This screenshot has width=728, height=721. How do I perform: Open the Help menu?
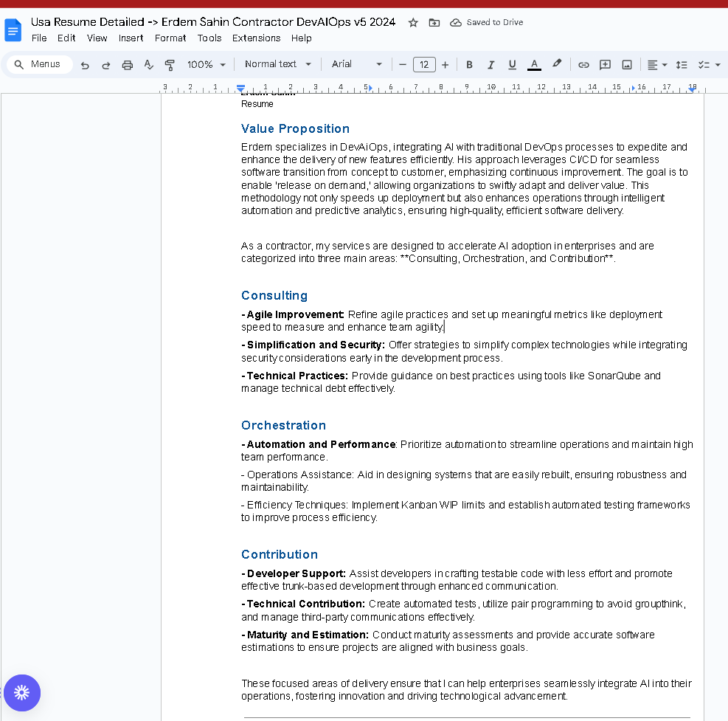click(x=302, y=38)
